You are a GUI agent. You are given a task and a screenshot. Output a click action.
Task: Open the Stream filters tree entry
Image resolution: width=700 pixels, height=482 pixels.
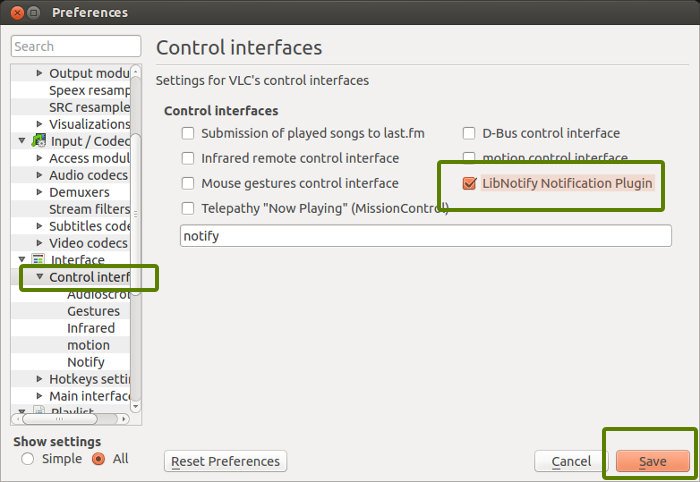point(90,209)
